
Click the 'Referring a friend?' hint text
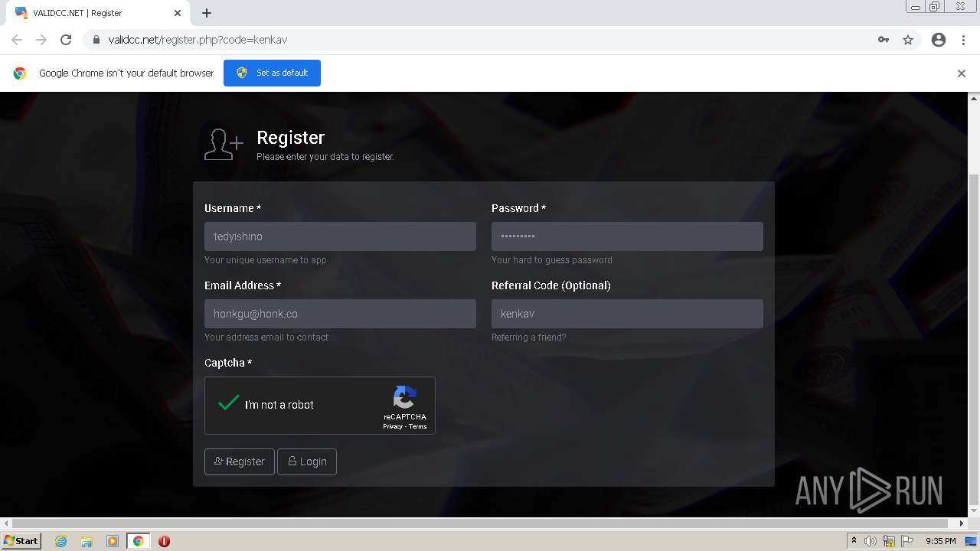click(529, 337)
